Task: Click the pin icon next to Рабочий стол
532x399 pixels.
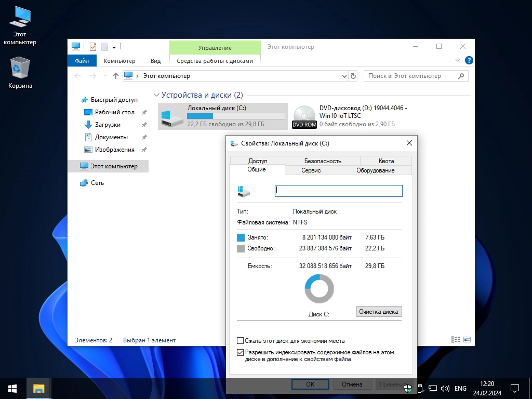Action: [144, 112]
